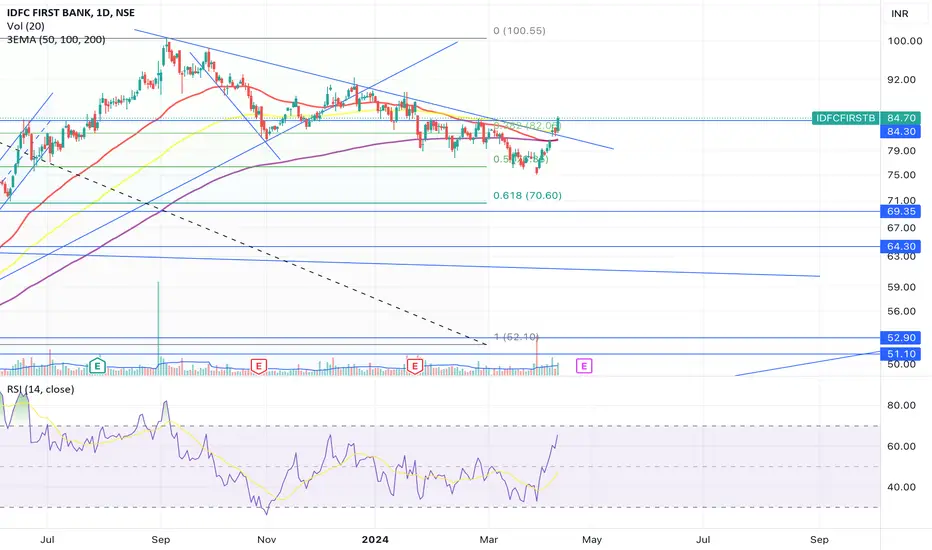Click the Fib 0 (100.55) level label
The width and height of the screenshot is (932, 550).
click(x=519, y=30)
